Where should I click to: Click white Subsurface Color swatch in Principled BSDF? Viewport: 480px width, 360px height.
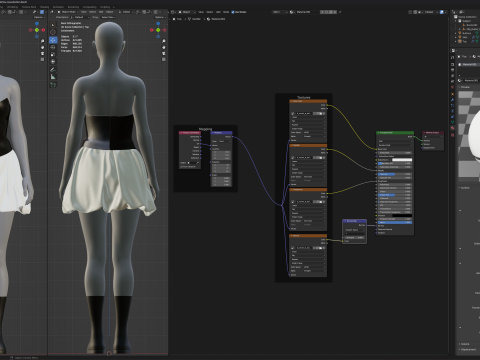pos(402,160)
